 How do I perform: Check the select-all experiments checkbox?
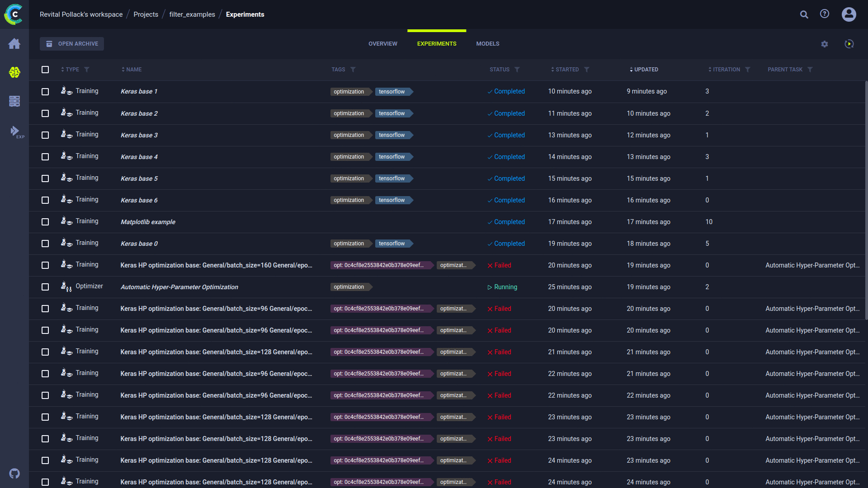click(x=45, y=70)
